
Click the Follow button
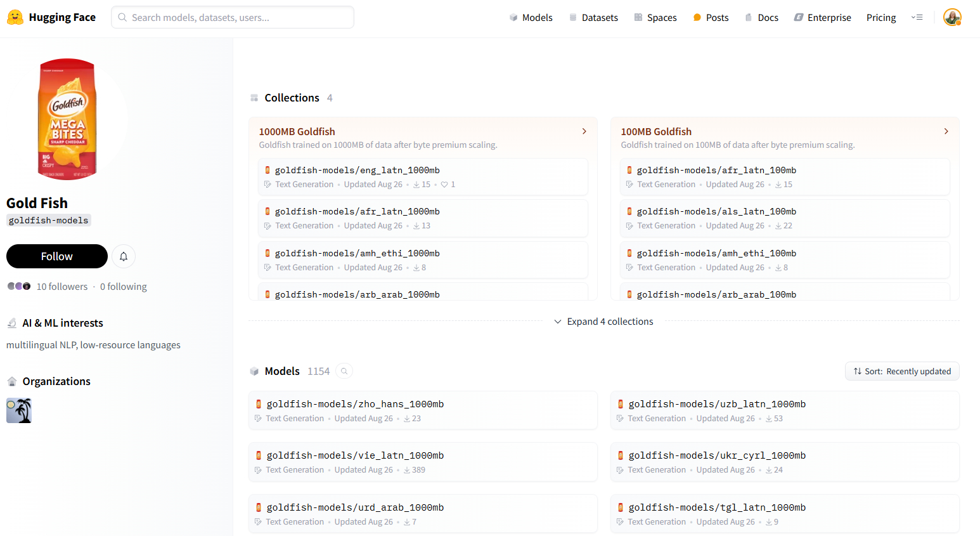57,256
